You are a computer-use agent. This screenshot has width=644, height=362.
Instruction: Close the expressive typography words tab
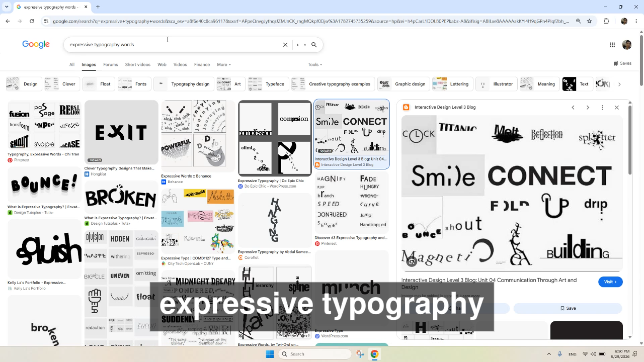(86, 7)
